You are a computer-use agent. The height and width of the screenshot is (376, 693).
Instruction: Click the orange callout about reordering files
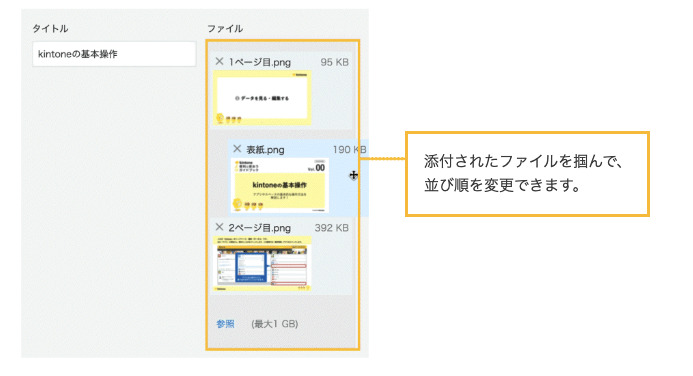[527, 174]
